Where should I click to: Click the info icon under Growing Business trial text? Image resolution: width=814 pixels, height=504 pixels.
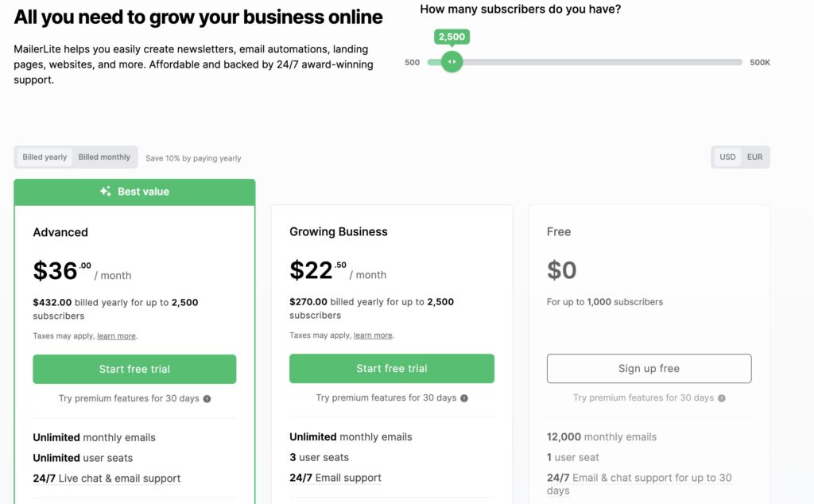click(464, 398)
